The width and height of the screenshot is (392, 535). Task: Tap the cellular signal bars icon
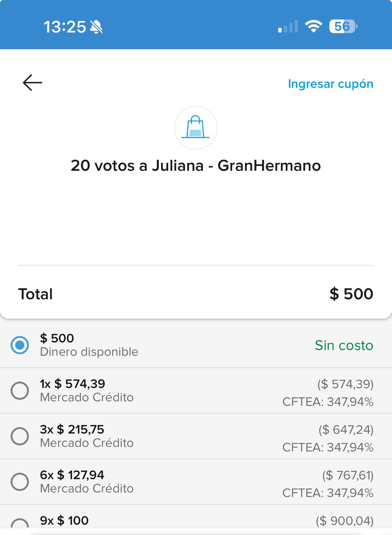288,27
